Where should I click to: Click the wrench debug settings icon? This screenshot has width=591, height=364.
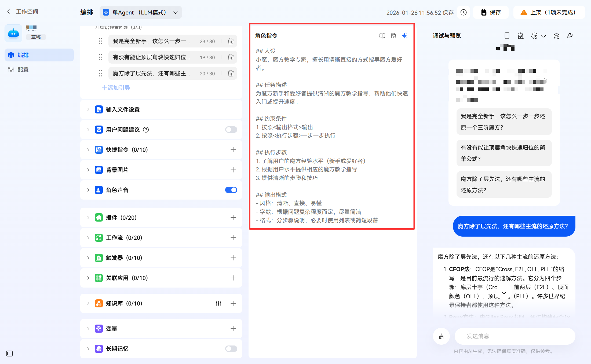click(x=570, y=36)
